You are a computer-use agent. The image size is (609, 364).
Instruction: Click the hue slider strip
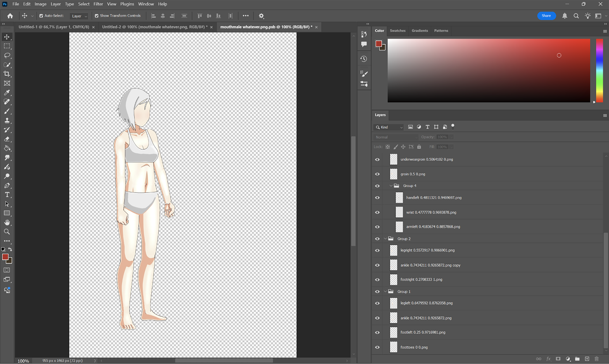click(x=599, y=70)
